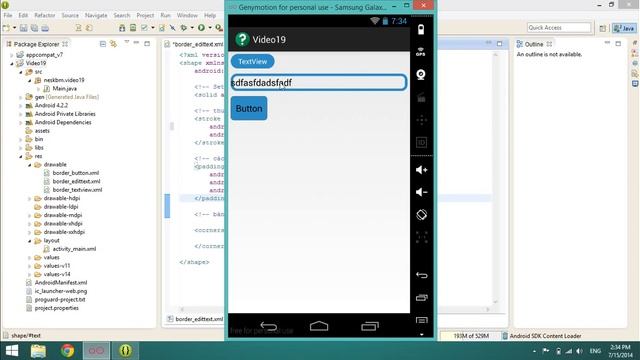Viewport: 640px width, 360px height.
Task: Click Genymotion volume down icon
Action: 421,192
